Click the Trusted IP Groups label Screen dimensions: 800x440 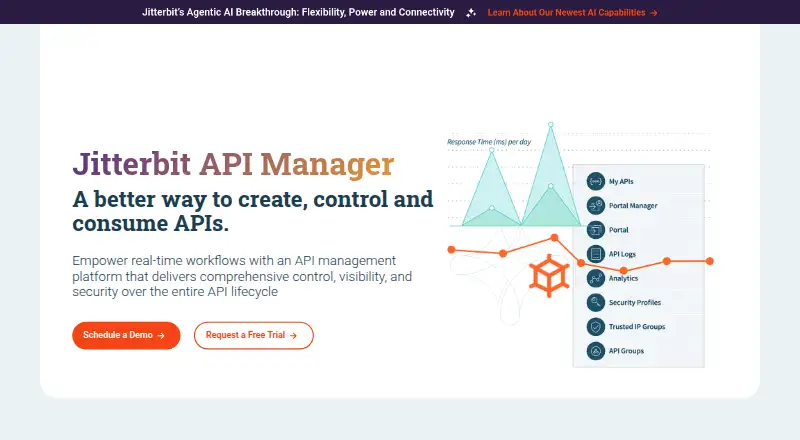point(637,327)
